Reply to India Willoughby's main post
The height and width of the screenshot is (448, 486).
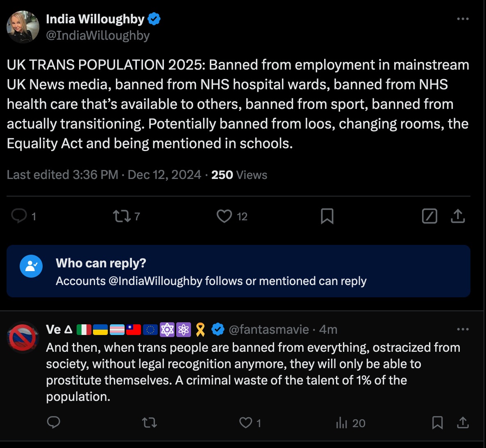[x=19, y=216]
